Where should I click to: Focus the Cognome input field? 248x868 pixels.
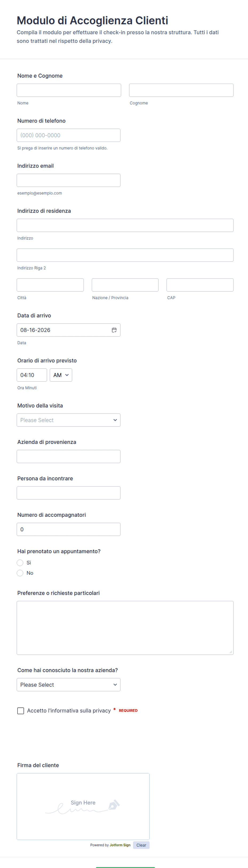[181, 90]
